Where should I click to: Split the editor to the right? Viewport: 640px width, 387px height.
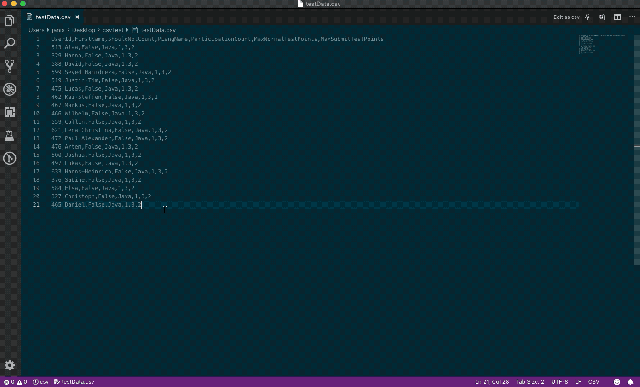[618, 17]
